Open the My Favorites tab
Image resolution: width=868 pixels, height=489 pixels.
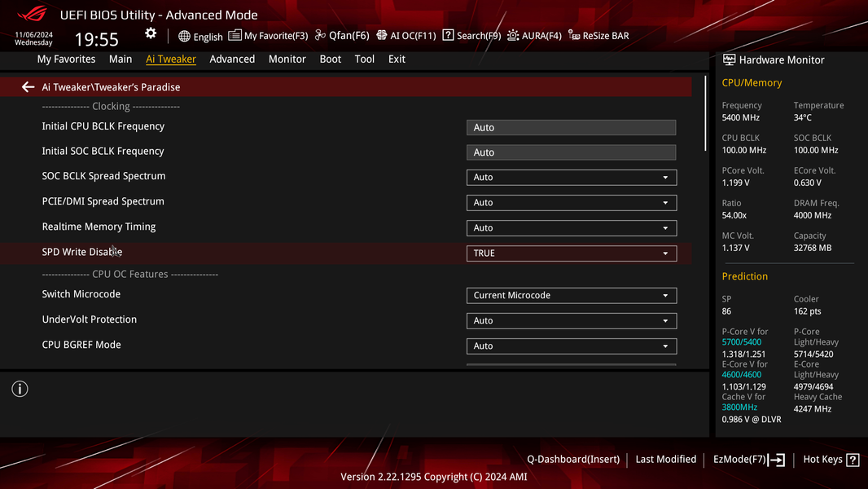(x=67, y=59)
